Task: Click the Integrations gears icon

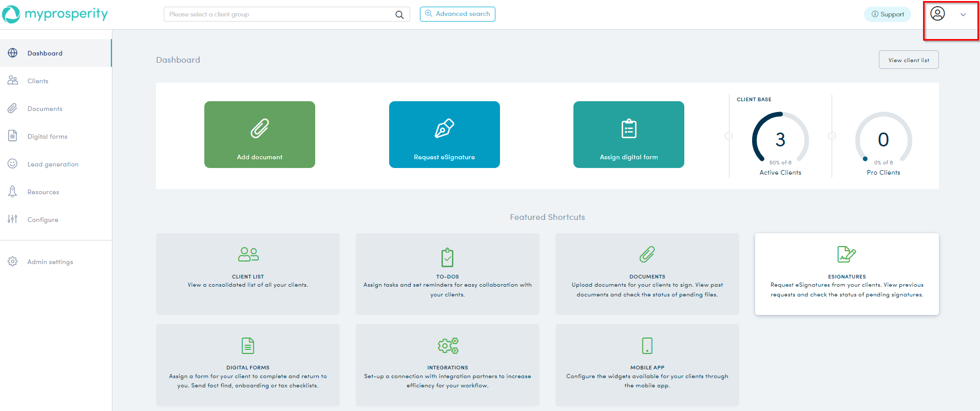Action: click(447, 346)
